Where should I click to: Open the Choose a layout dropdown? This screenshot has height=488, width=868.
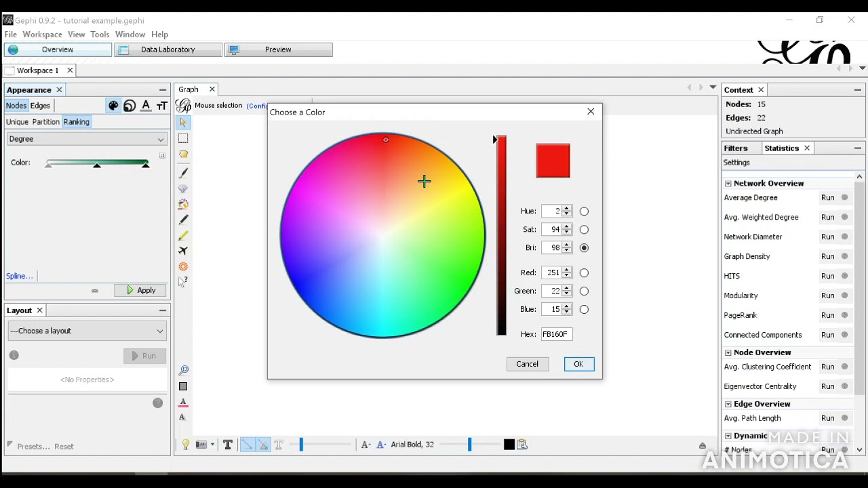[86, 331]
